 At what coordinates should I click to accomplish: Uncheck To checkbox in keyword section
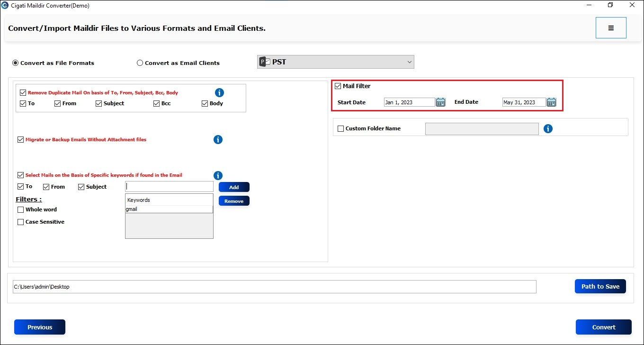click(20, 187)
